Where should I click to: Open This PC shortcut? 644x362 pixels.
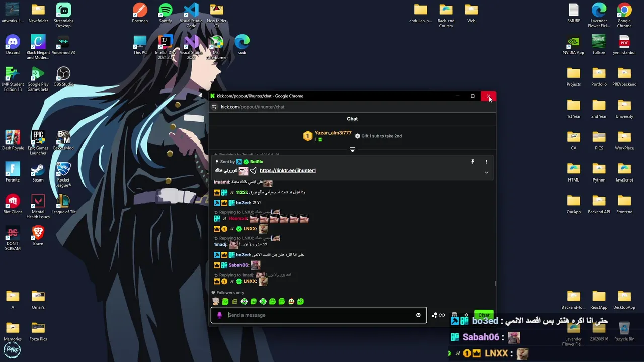pyautogui.click(x=140, y=45)
